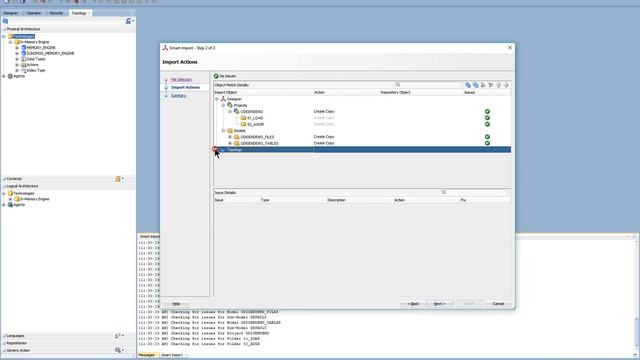
Task: Click the fifth Object Match toolbar icon
Action: 498,85
